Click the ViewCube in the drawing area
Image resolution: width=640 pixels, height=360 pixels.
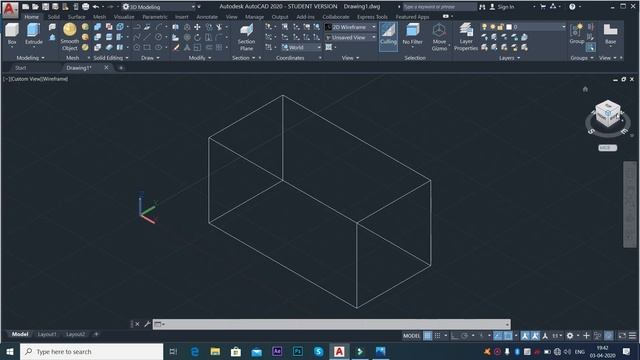coord(607,114)
